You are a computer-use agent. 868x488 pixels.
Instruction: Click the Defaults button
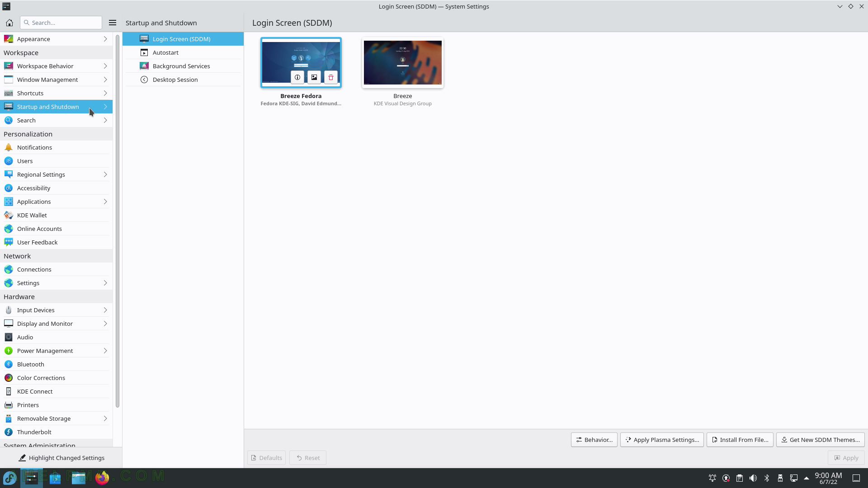(266, 458)
